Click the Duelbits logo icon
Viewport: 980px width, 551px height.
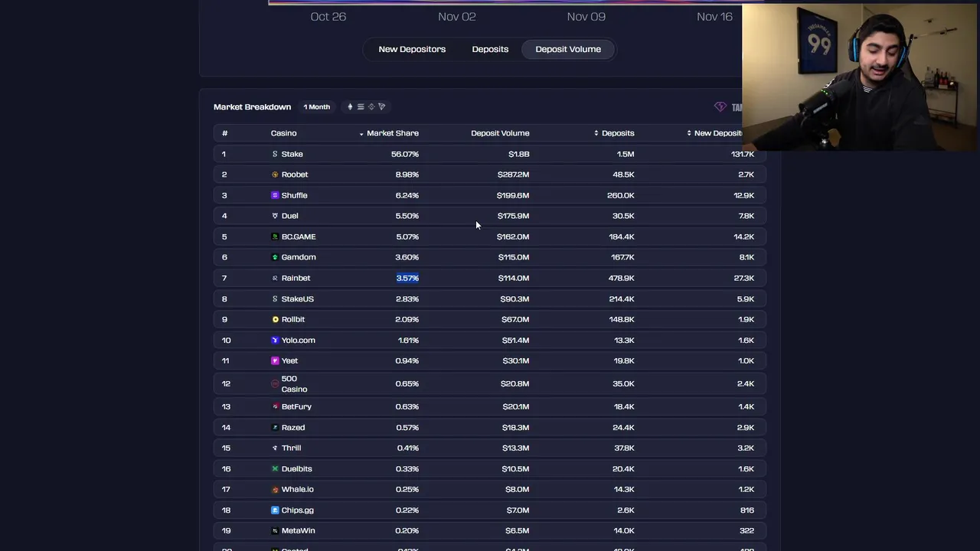(275, 468)
